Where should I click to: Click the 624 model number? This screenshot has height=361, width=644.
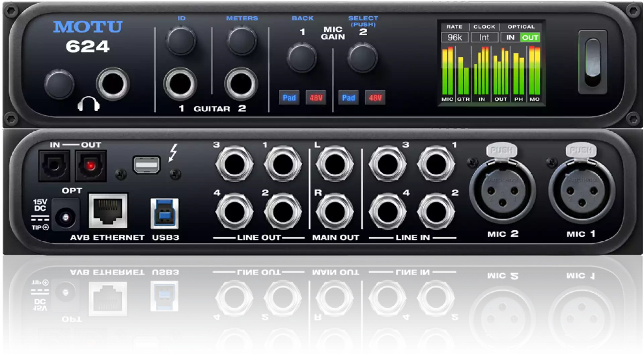tap(88, 47)
